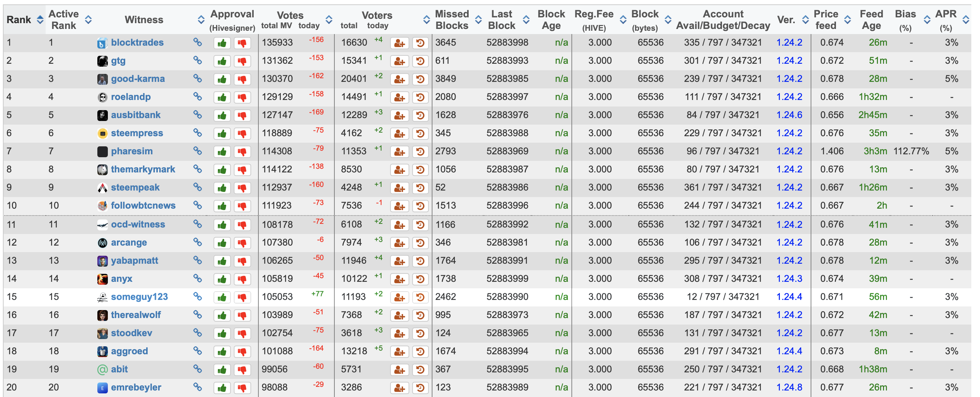Show voters icon for emrebeyler

[400, 388]
